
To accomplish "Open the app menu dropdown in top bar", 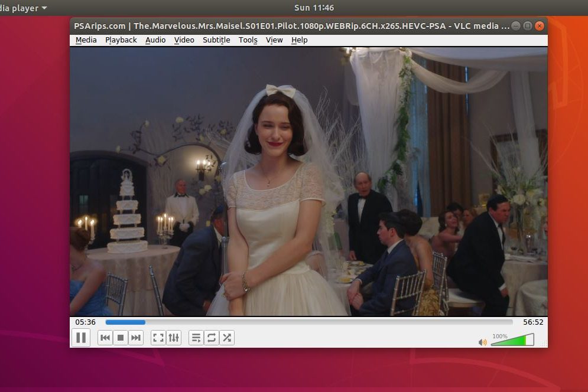I will (x=24, y=8).
